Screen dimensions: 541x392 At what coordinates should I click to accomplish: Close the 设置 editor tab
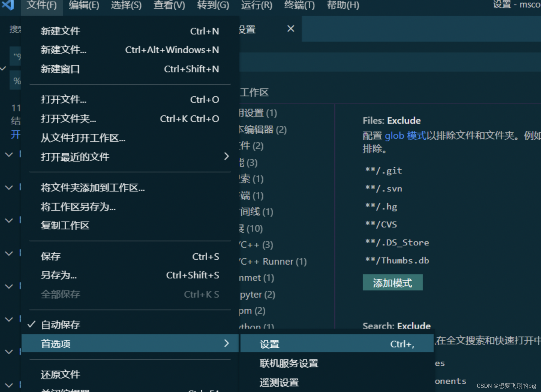tap(291, 29)
